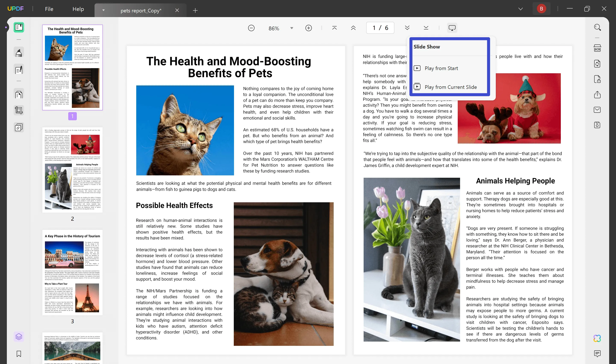Play slideshow from current slide

(x=451, y=87)
